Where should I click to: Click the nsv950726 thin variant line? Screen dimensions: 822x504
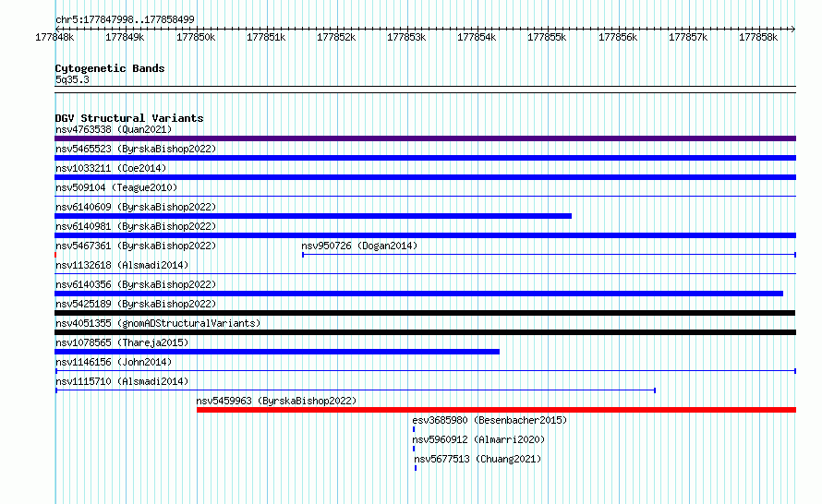[549, 255]
